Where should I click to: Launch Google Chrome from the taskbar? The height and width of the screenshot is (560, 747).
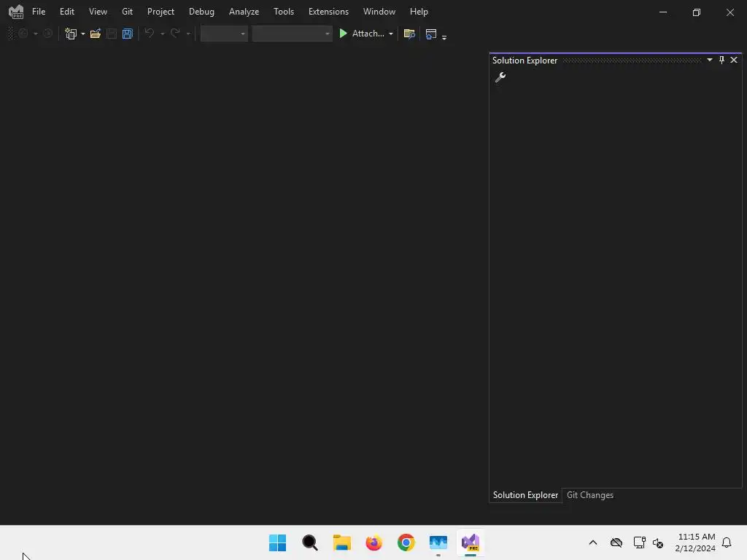[406, 542]
